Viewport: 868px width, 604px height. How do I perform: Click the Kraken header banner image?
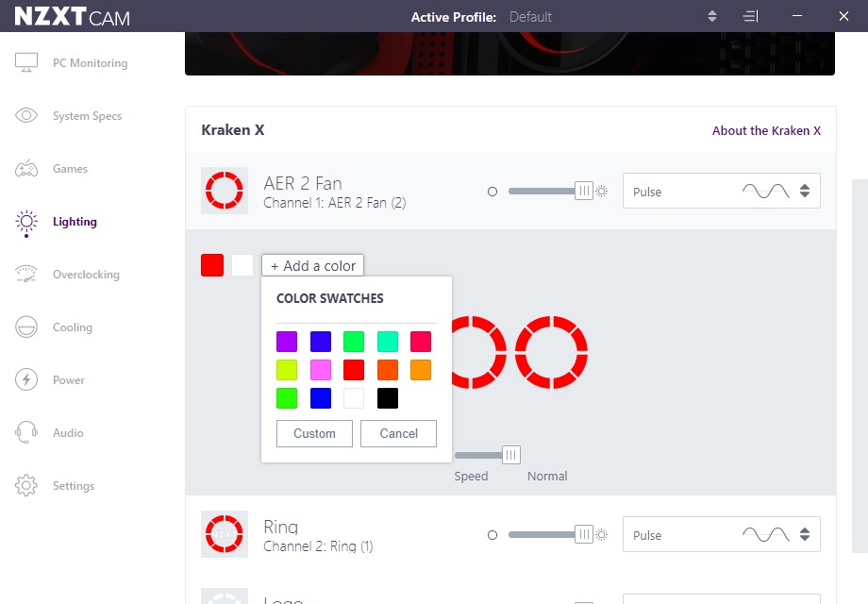coord(509,53)
